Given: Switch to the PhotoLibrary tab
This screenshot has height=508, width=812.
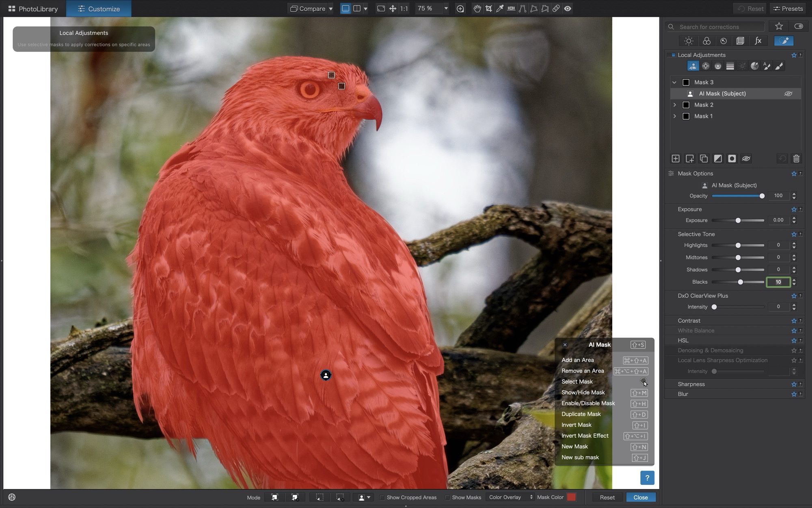Looking at the screenshot, I should pos(33,9).
